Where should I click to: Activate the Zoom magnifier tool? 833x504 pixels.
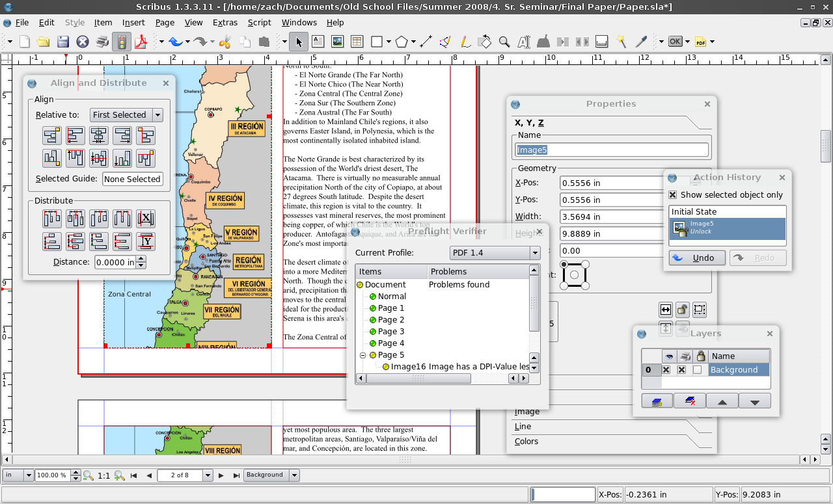[504, 42]
